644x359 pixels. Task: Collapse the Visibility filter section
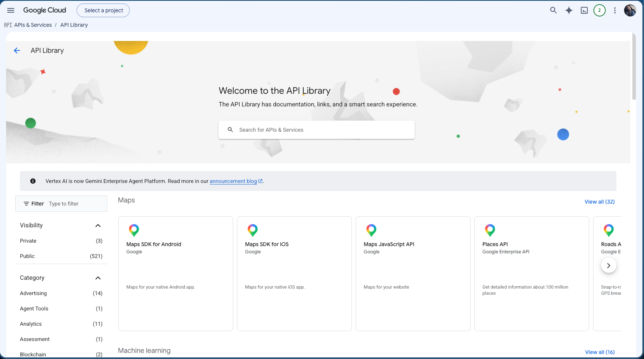98,225
